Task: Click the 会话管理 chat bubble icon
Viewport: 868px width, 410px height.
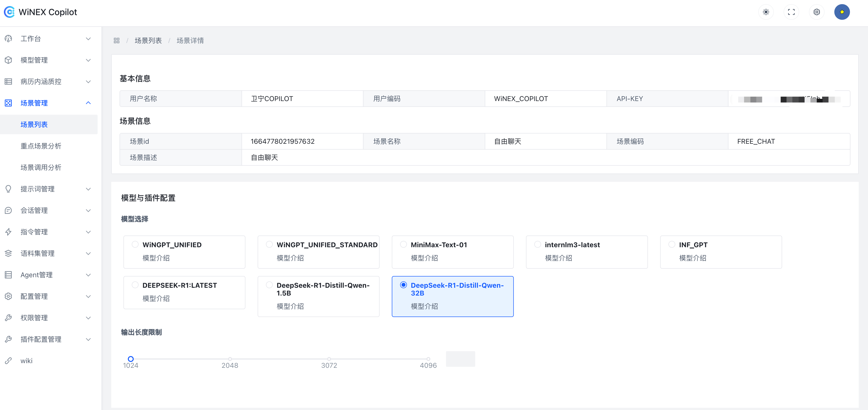Action: pos(8,210)
